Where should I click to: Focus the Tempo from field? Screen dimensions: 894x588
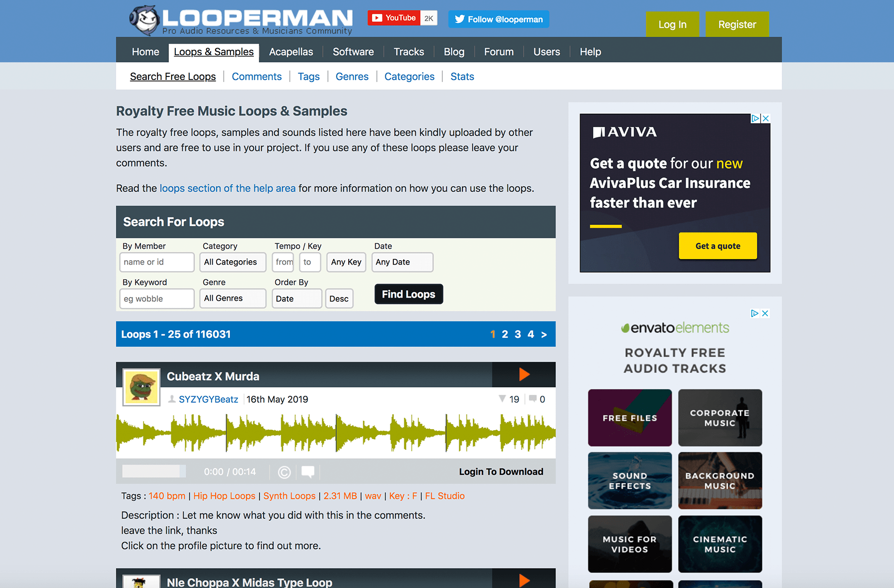coord(283,262)
